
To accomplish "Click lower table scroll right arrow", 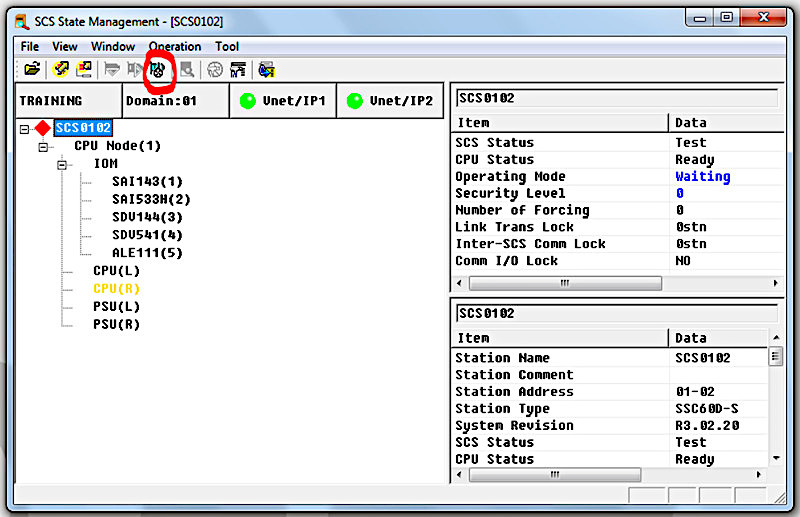I will pyautogui.click(x=759, y=475).
